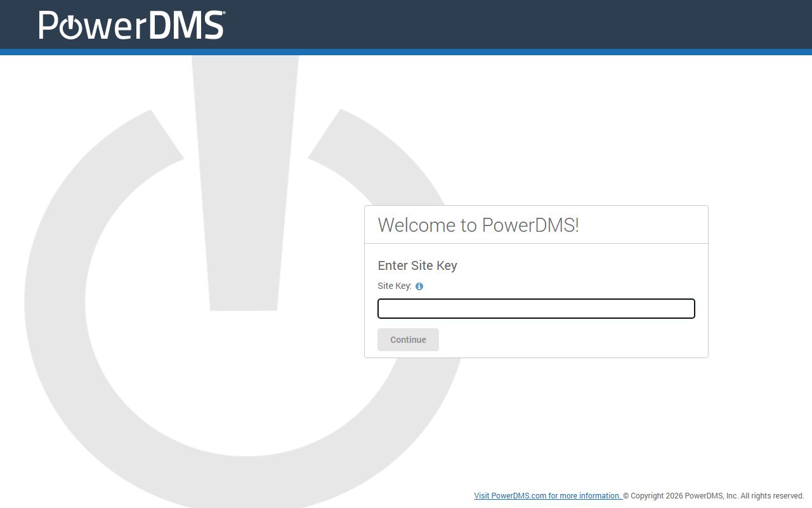Focus the Site Key text field
The width and height of the screenshot is (812, 508).
pos(536,309)
